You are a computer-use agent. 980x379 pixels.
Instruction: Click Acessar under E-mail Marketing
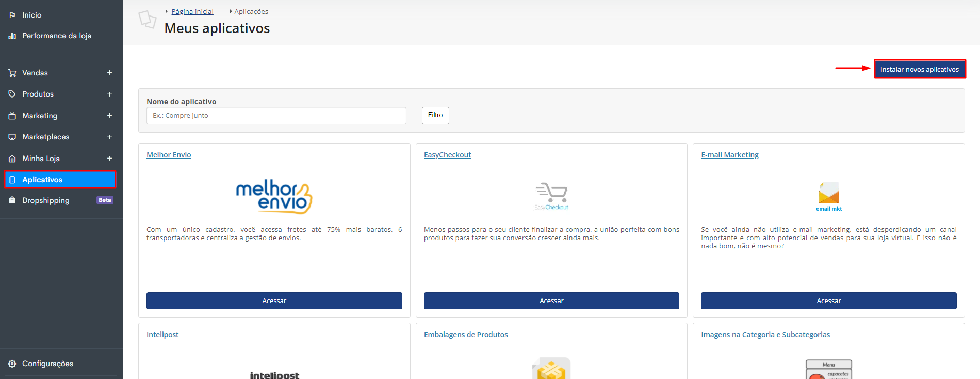829,301
